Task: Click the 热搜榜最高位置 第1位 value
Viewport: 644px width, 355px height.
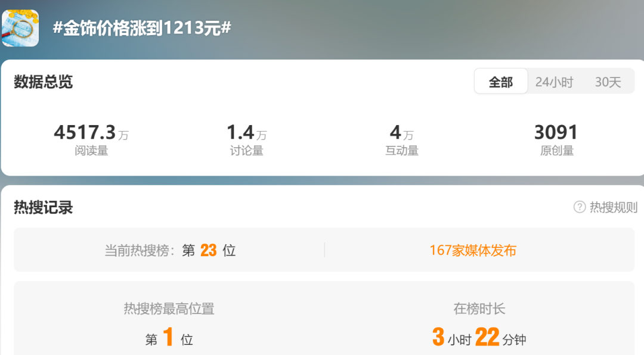Action: click(x=169, y=337)
